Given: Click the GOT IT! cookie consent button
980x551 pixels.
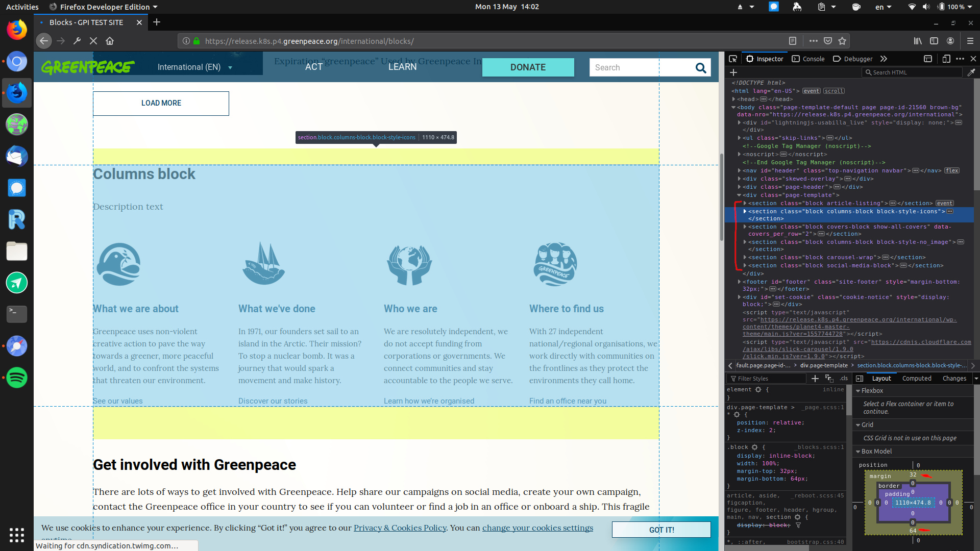Looking at the screenshot, I should [661, 530].
